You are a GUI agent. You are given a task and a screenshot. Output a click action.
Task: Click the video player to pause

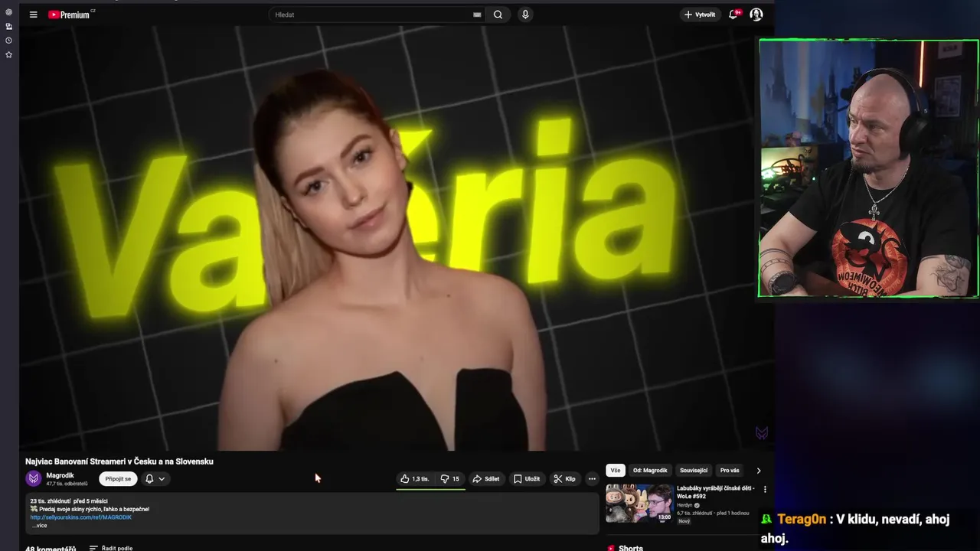click(397, 237)
